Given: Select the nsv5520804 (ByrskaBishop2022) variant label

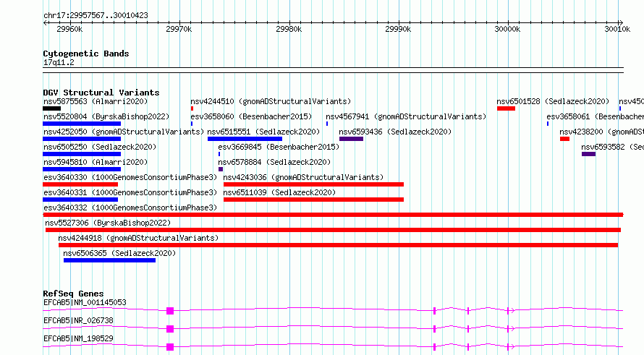Looking at the screenshot, I should tap(106, 116).
